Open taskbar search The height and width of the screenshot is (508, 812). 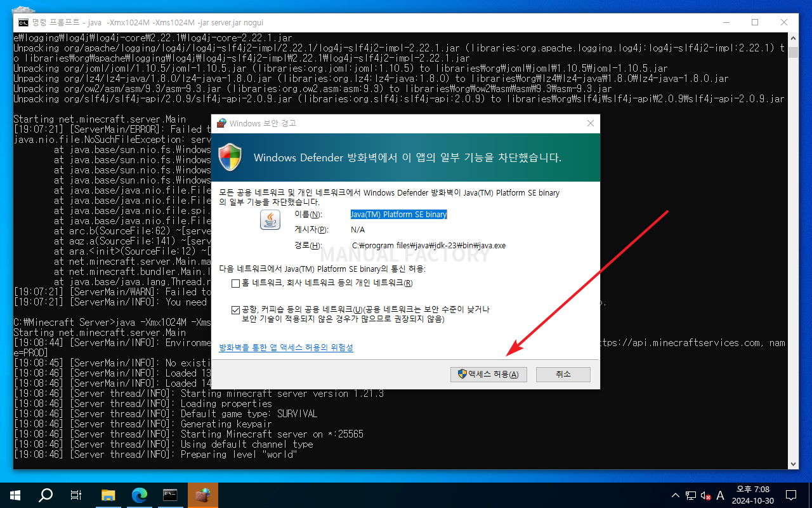click(x=46, y=495)
